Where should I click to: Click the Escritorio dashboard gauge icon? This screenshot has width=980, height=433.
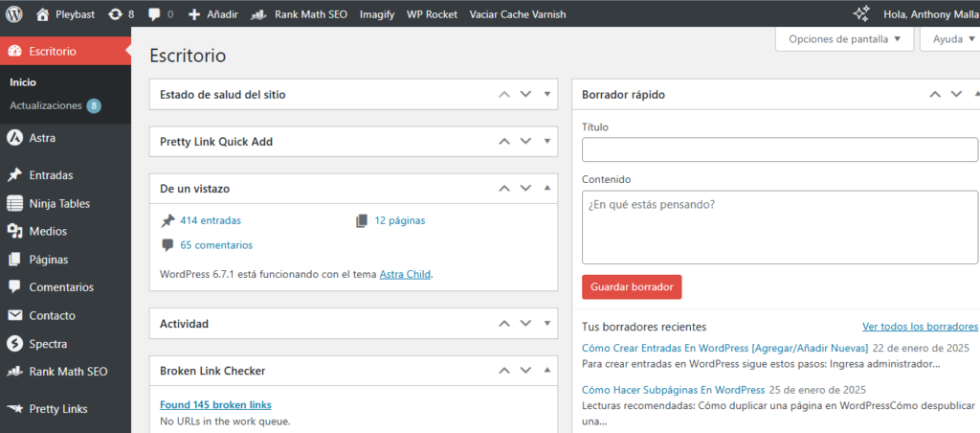pos(16,52)
